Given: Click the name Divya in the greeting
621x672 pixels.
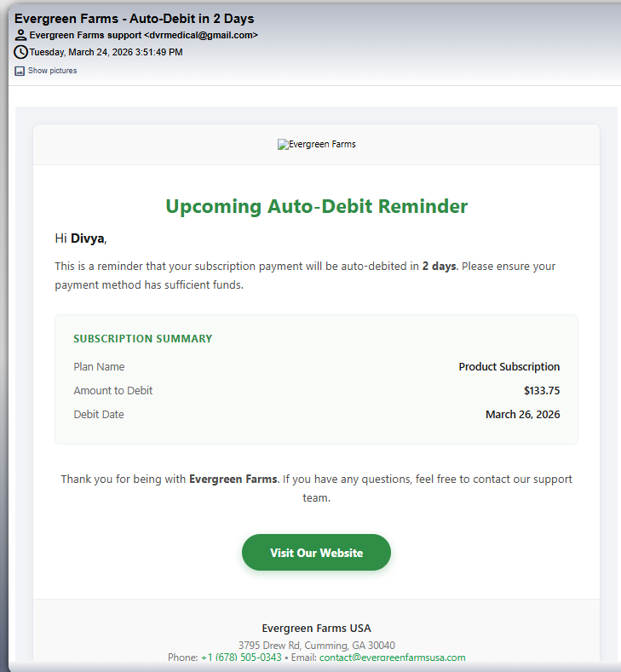Looking at the screenshot, I should click(x=88, y=238).
